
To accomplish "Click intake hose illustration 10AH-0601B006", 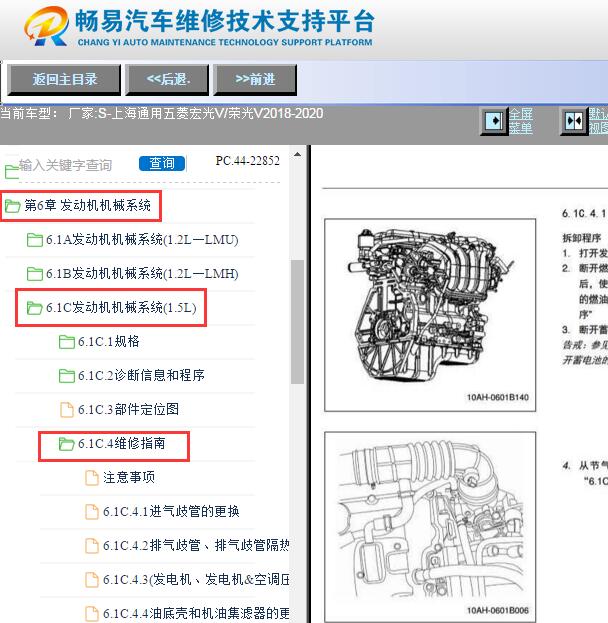I will (430, 526).
